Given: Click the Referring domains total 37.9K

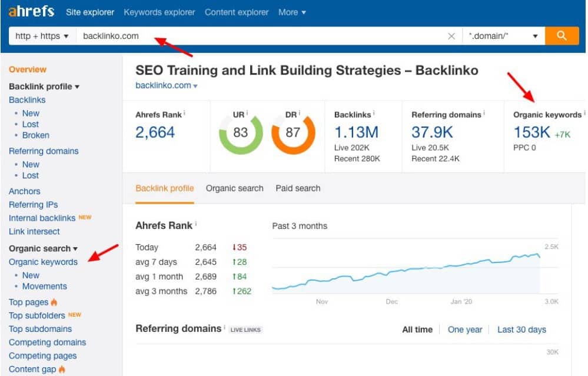Looking at the screenshot, I should point(432,132).
